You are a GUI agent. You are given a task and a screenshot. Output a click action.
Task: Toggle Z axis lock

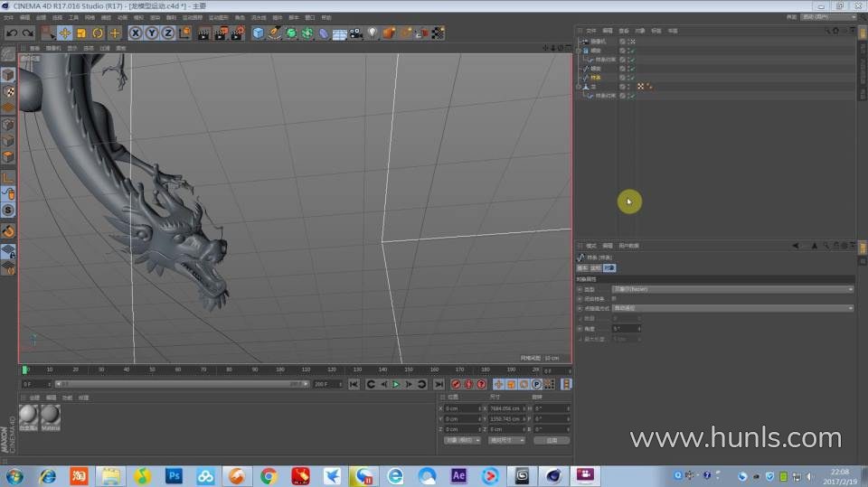tap(168, 33)
